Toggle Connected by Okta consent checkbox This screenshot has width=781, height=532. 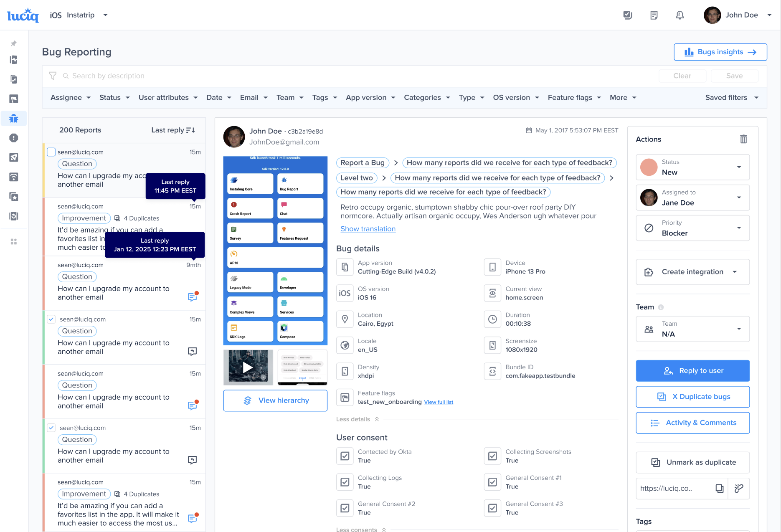(x=345, y=456)
